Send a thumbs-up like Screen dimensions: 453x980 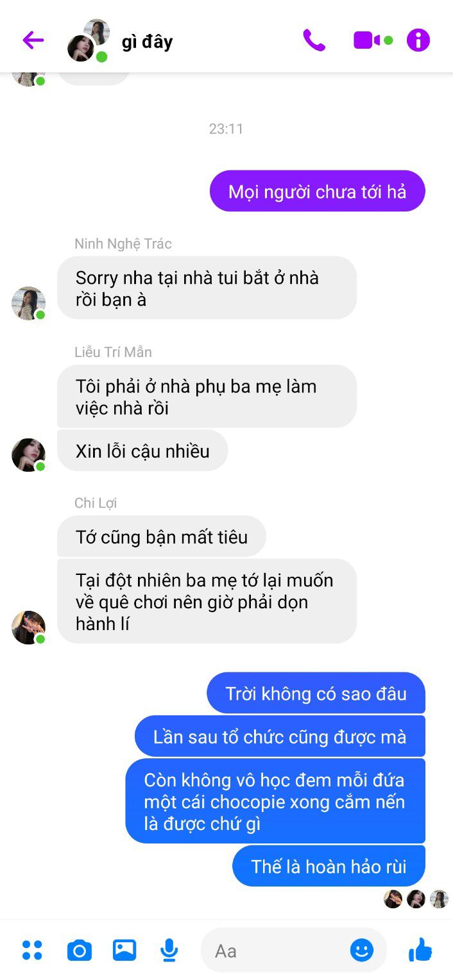click(x=420, y=949)
